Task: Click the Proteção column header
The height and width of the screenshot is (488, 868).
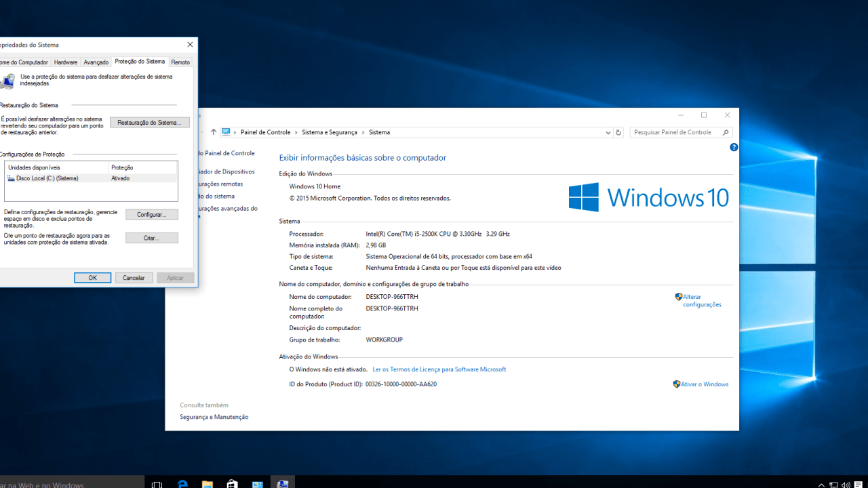Action: 143,167
